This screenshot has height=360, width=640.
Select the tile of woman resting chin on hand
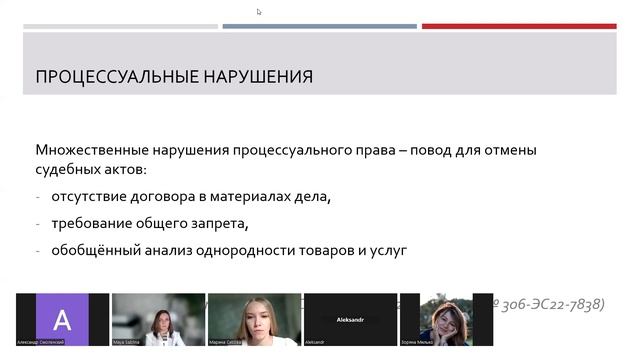click(447, 319)
